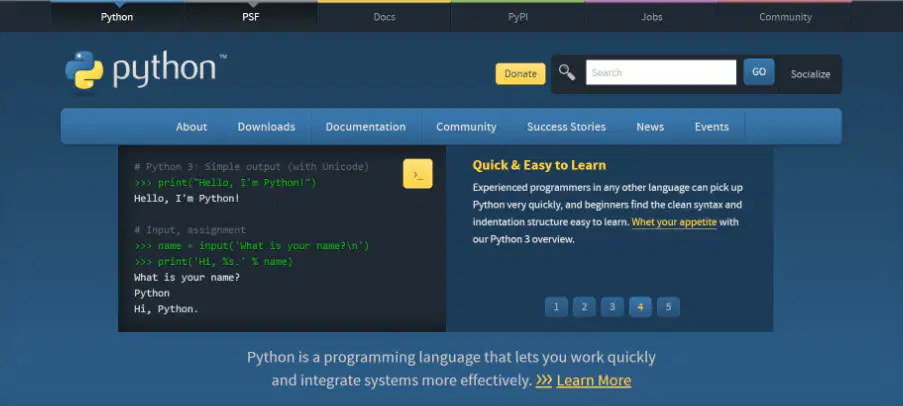Open the Downloads navigation menu

coord(267,127)
